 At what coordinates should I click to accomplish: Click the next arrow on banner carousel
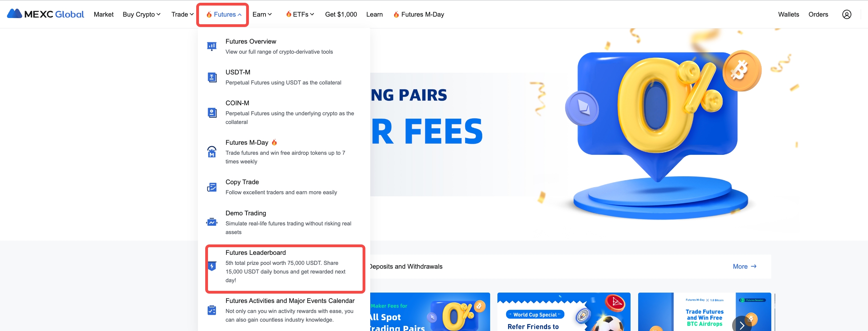[x=742, y=325]
